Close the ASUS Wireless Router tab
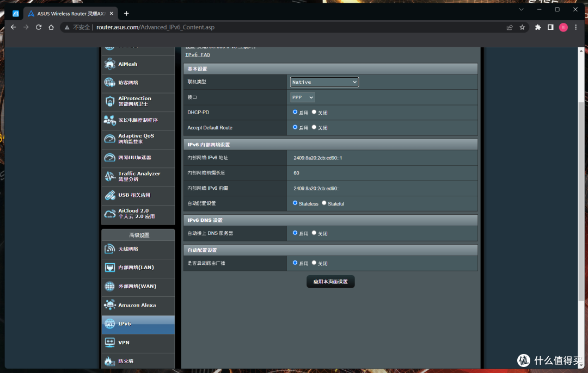Viewport: 588px width, 373px height. pos(112,14)
